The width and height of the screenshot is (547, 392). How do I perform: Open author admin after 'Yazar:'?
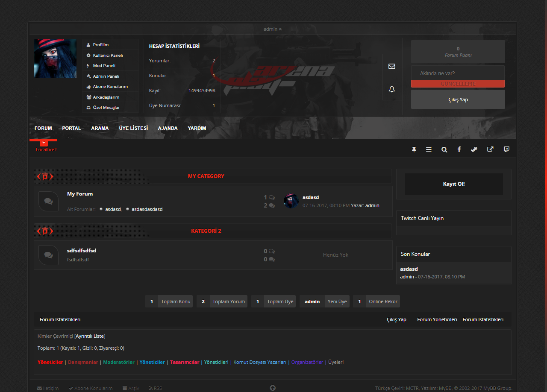coord(372,205)
